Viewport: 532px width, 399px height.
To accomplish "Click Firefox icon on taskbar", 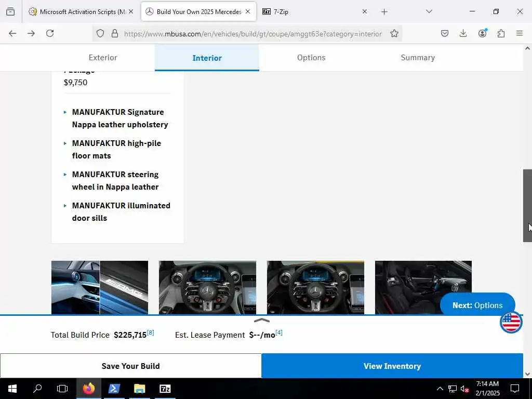I will pyautogui.click(x=88, y=389).
